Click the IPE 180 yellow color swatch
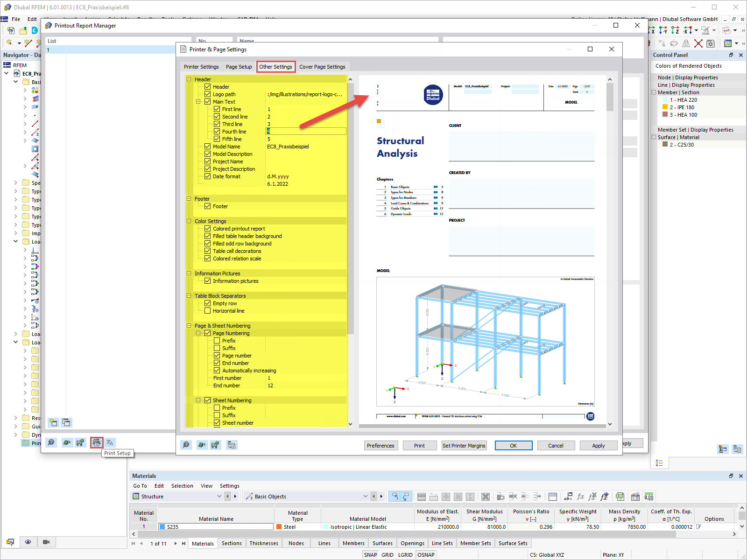747x560 pixels. [665, 107]
